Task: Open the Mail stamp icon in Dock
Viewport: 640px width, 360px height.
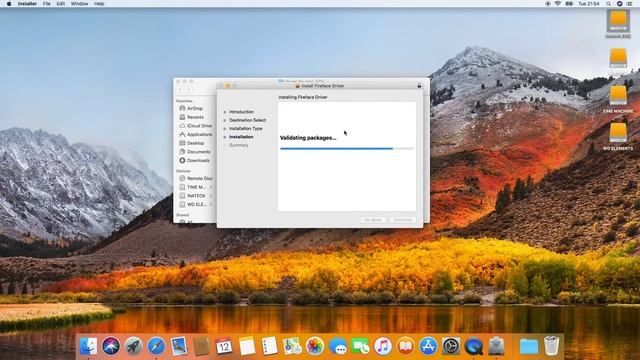Action: (x=179, y=346)
